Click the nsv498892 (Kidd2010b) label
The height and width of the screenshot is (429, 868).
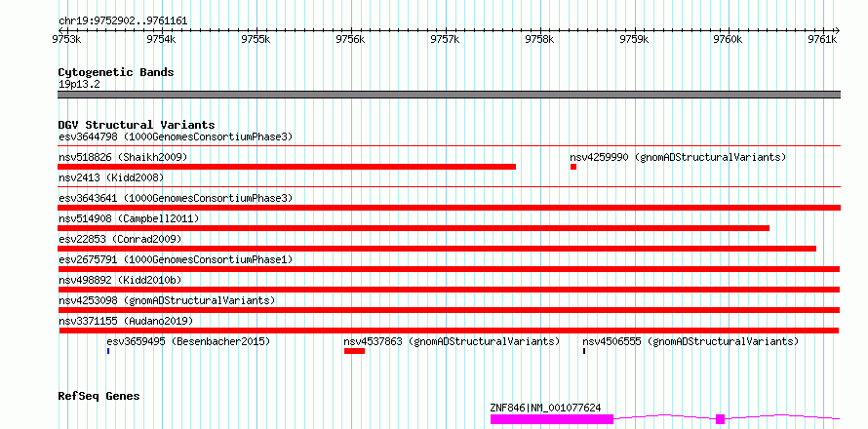click(x=120, y=280)
